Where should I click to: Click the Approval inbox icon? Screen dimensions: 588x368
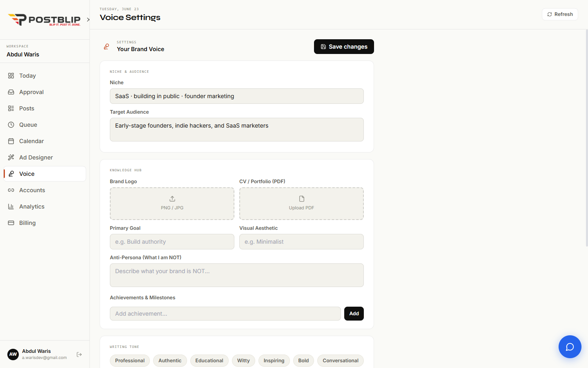point(11,92)
